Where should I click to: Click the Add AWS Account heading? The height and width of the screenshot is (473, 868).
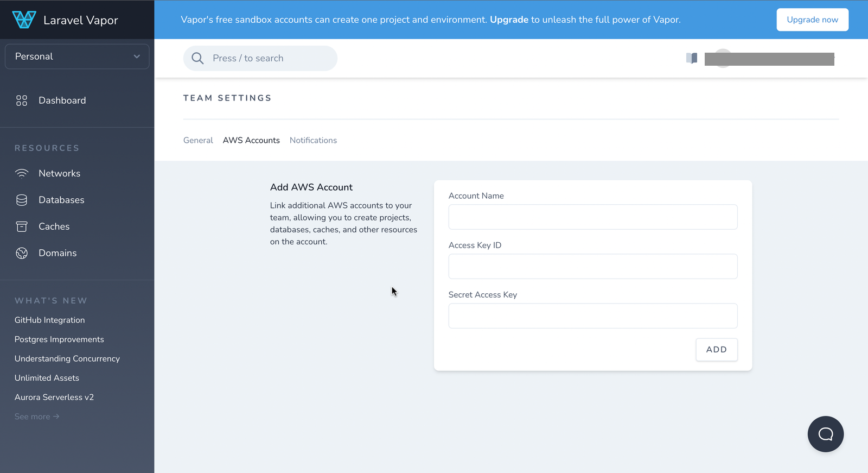coord(311,187)
